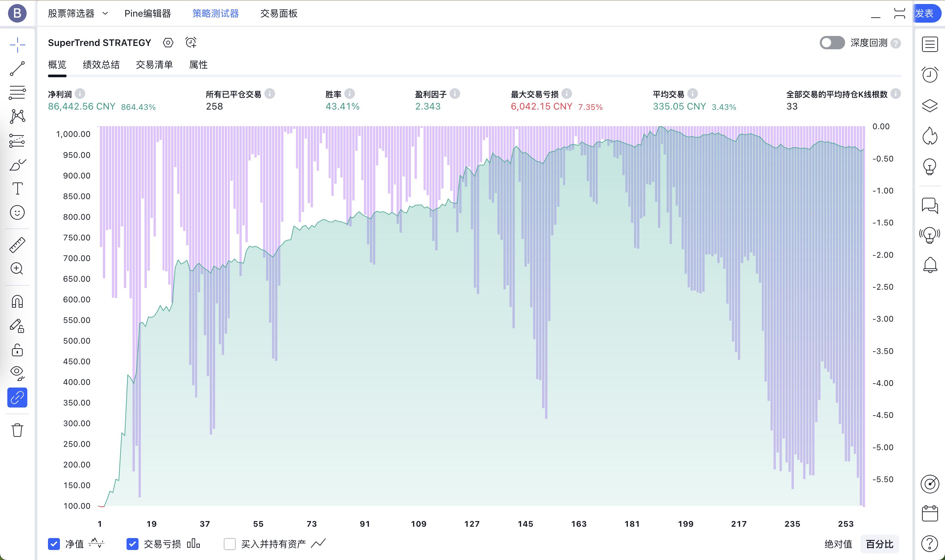This screenshot has width=945, height=560.
Task: Open the economic calendar panel
Action: coord(930,514)
